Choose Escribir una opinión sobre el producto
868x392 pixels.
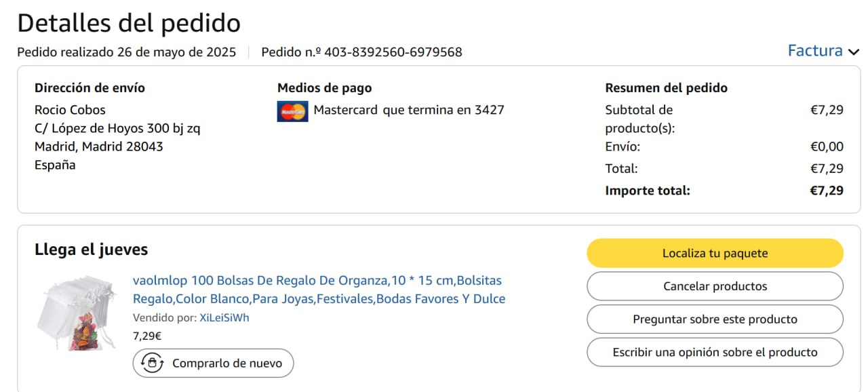(715, 353)
